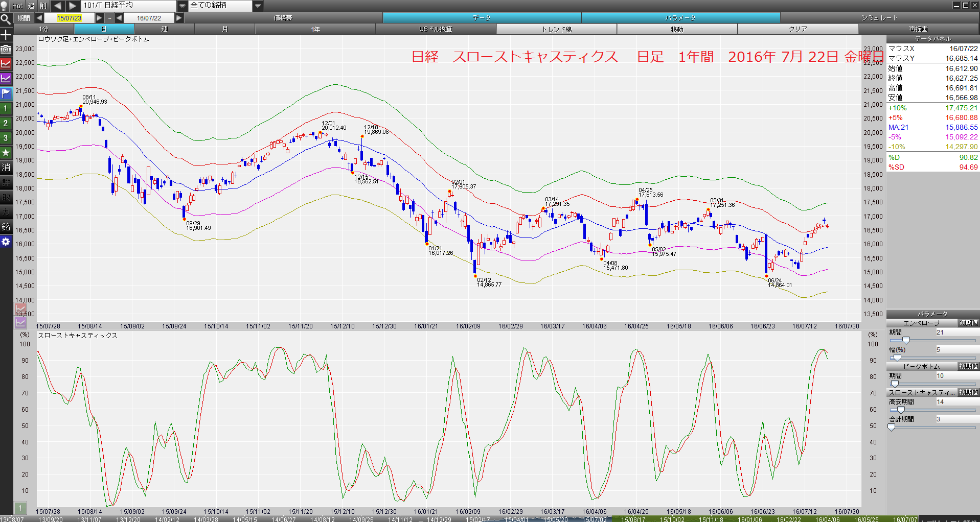Select the 1年 period button
Image resolution: width=980 pixels, height=522 pixels.
coord(315,29)
